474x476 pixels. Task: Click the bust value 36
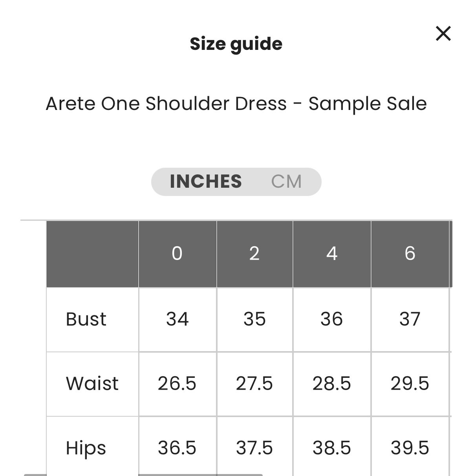click(332, 319)
